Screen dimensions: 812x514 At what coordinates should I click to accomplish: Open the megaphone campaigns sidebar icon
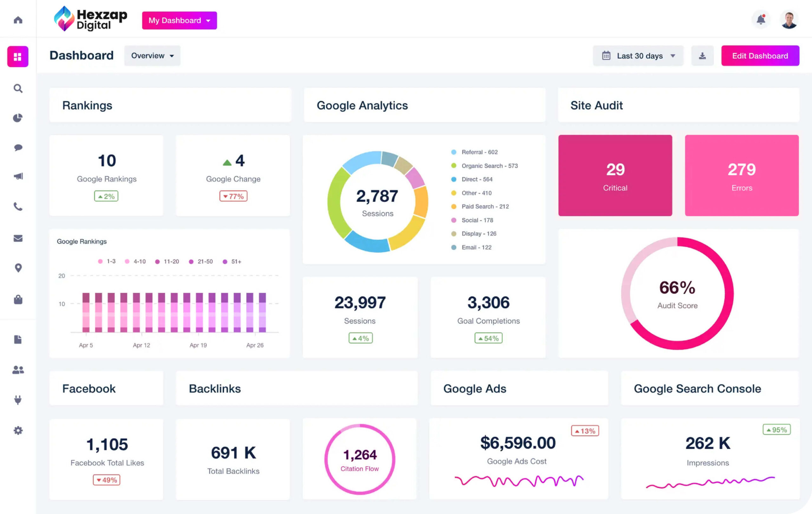[x=18, y=176]
